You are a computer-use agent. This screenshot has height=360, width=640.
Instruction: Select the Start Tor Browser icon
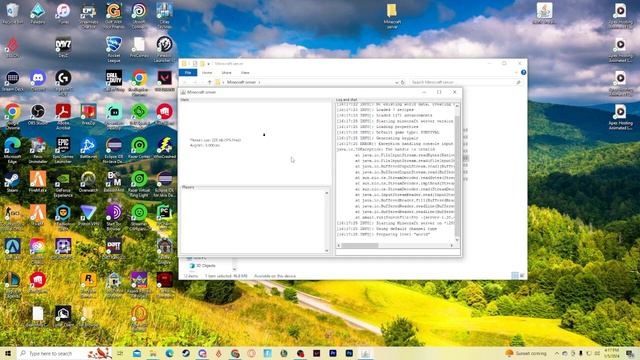tap(113, 217)
